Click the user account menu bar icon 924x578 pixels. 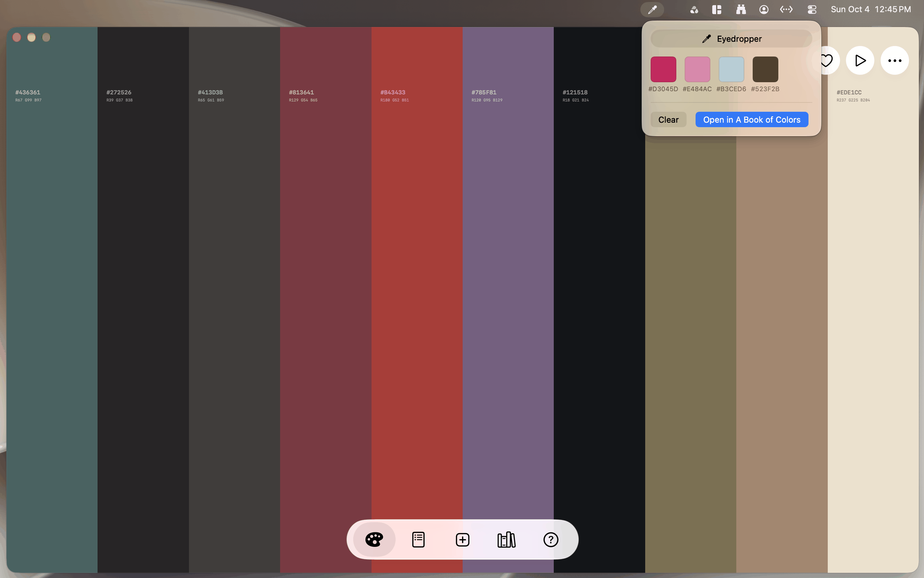click(764, 10)
